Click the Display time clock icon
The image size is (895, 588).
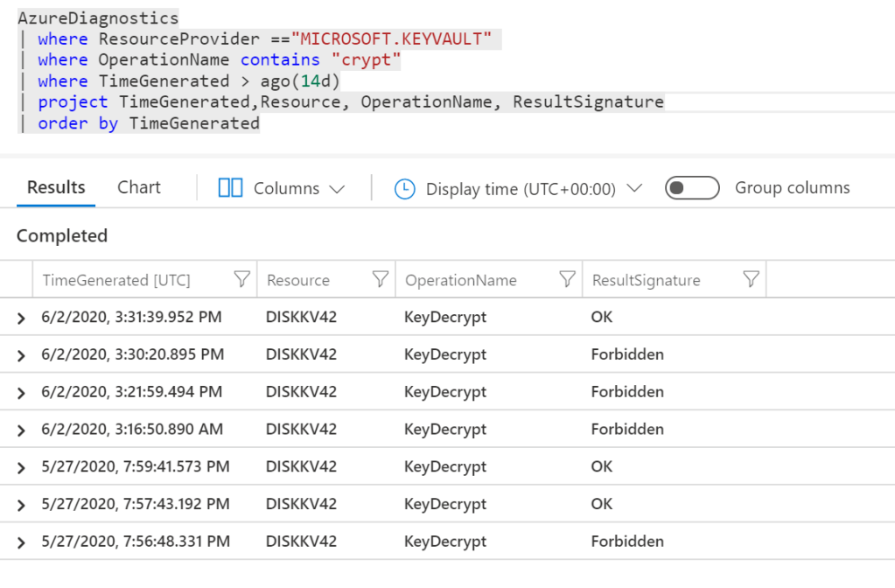[404, 189]
